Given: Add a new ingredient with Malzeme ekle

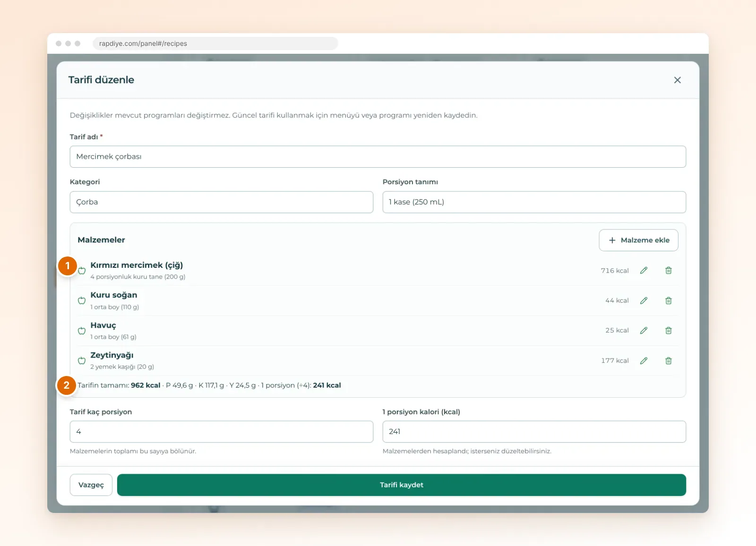Looking at the screenshot, I should coord(638,240).
